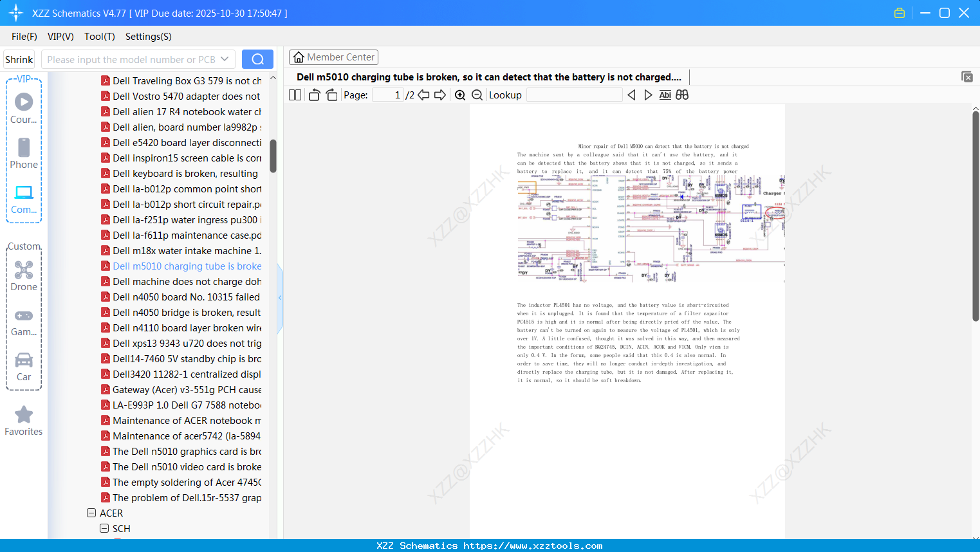Open the Settings(S) menu
This screenshot has height=552, width=980.
[149, 37]
